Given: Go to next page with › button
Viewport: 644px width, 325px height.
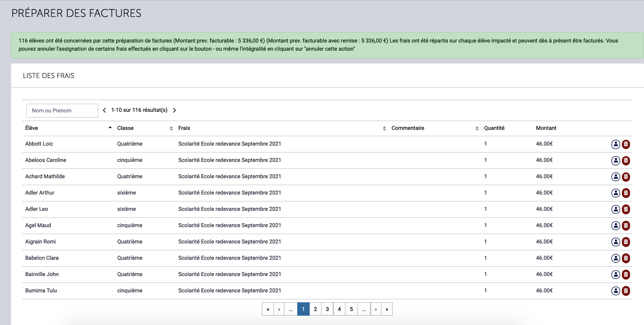Looking at the screenshot, I should tap(376, 309).
